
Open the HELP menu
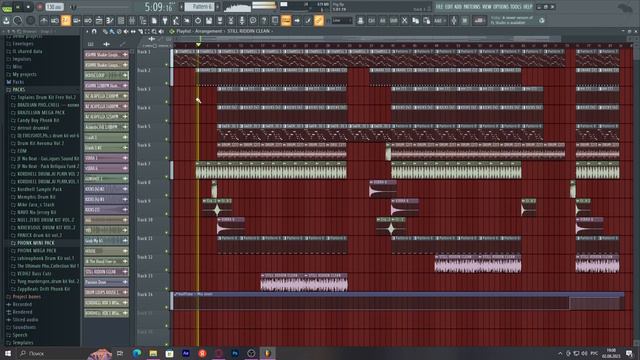click(x=528, y=7)
